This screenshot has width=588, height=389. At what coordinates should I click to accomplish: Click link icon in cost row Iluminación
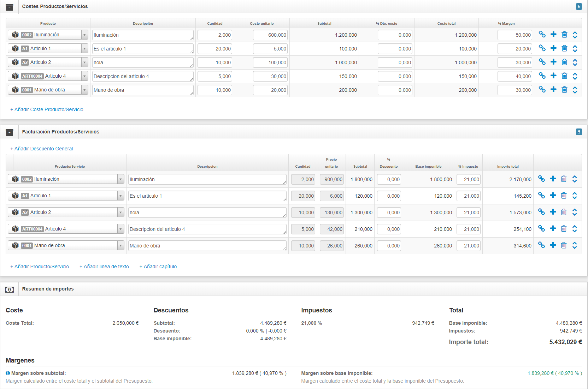(542, 35)
